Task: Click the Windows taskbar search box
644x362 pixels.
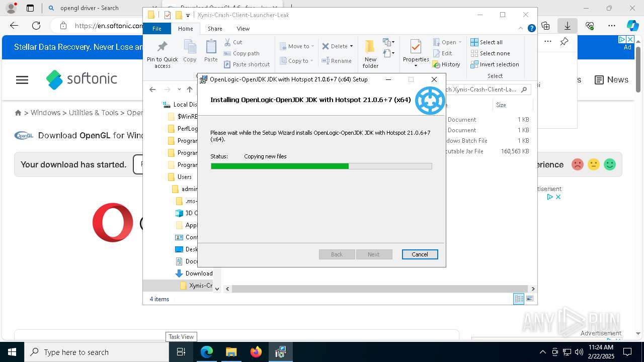Action: [x=96, y=352]
